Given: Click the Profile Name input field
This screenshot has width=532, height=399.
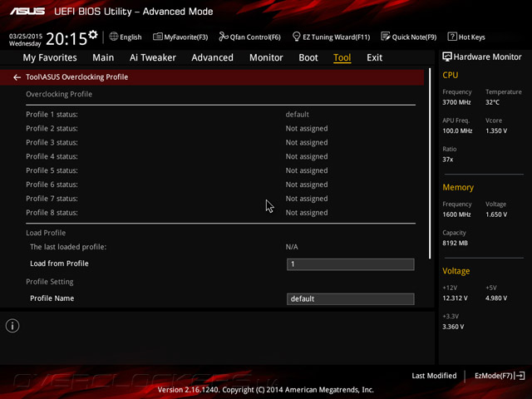Looking at the screenshot, I should 351,299.
